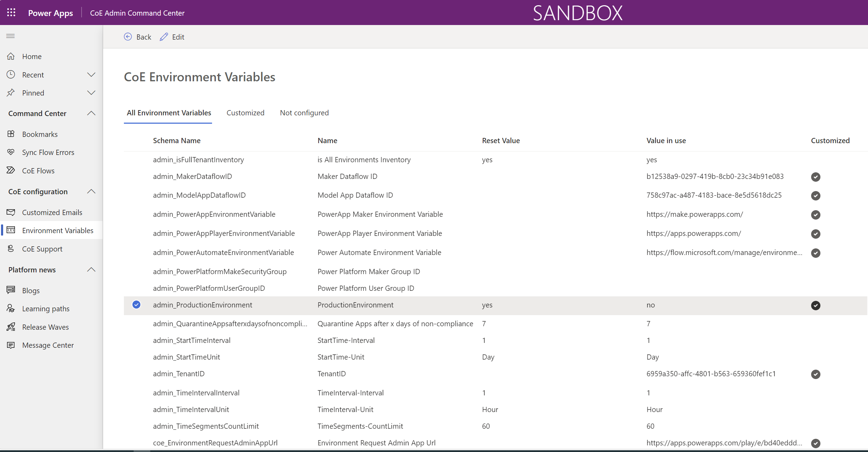Click the Back arrow icon
Image resolution: width=868 pixels, height=452 pixels.
click(x=128, y=37)
